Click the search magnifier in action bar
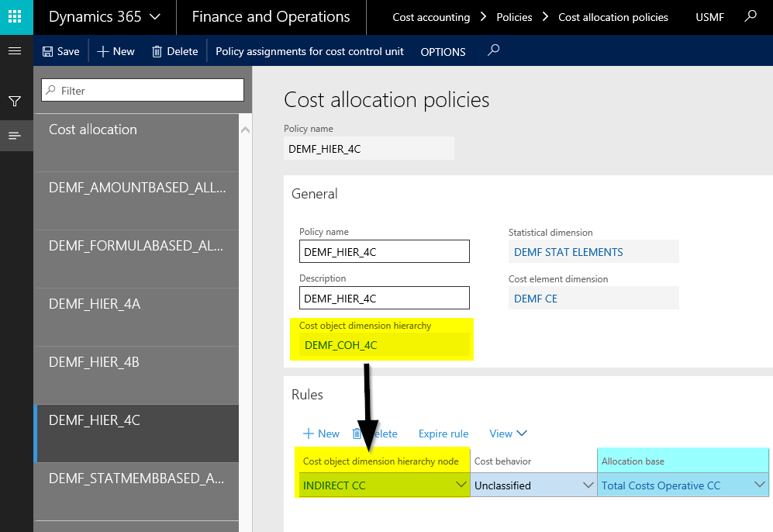This screenshot has height=532, width=773. [494, 51]
